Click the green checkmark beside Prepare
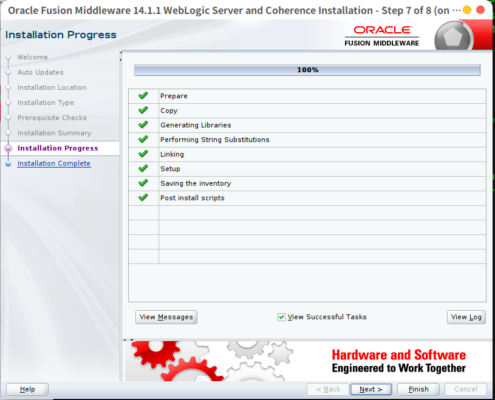Viewport: 495px width, 400px height. coord(143,96)
